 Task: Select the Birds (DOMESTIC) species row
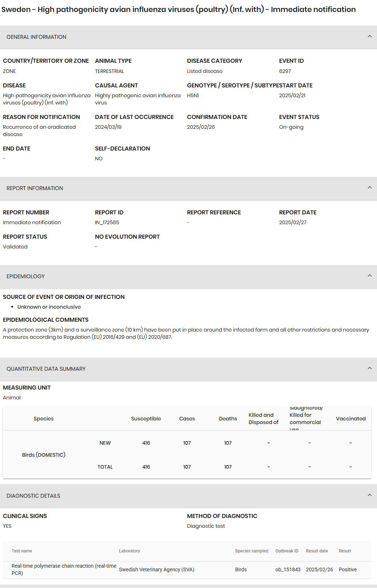pos(44,455)
